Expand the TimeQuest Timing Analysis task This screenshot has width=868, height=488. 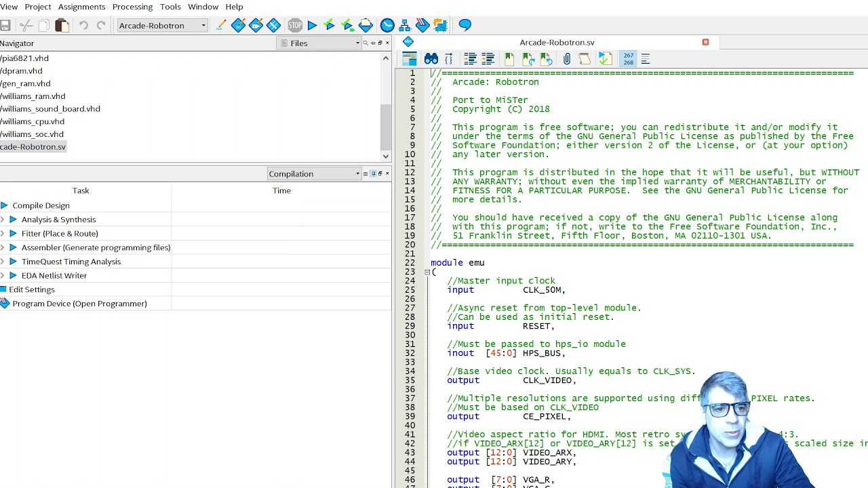click(3, 262)
